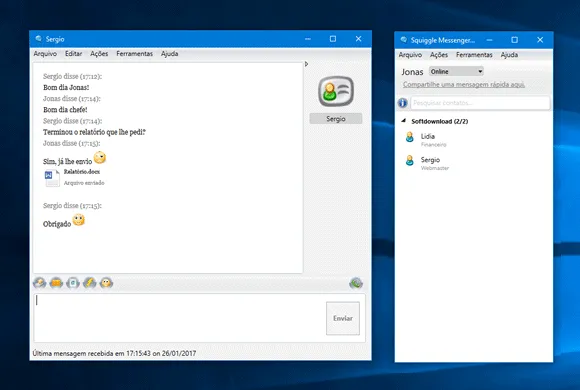The image size is (580, 390).
Task: Open the emoticon picker smiley icon
Action: coord(106,283)
